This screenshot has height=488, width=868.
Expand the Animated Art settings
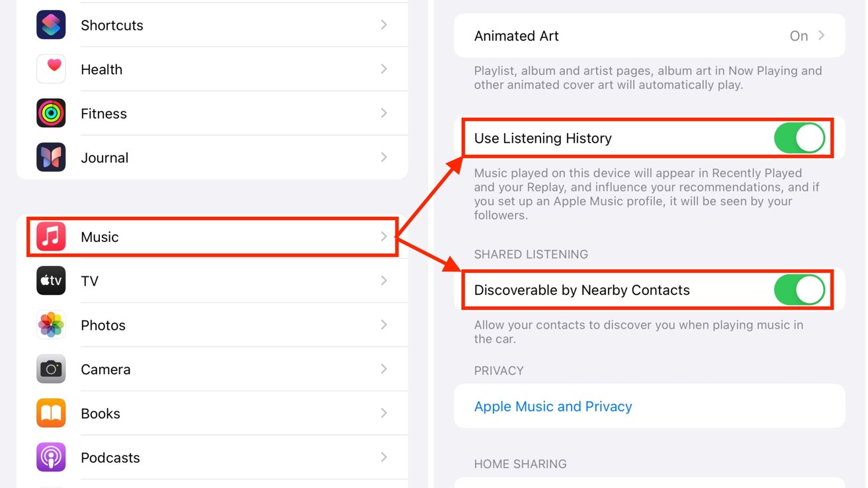822,36
